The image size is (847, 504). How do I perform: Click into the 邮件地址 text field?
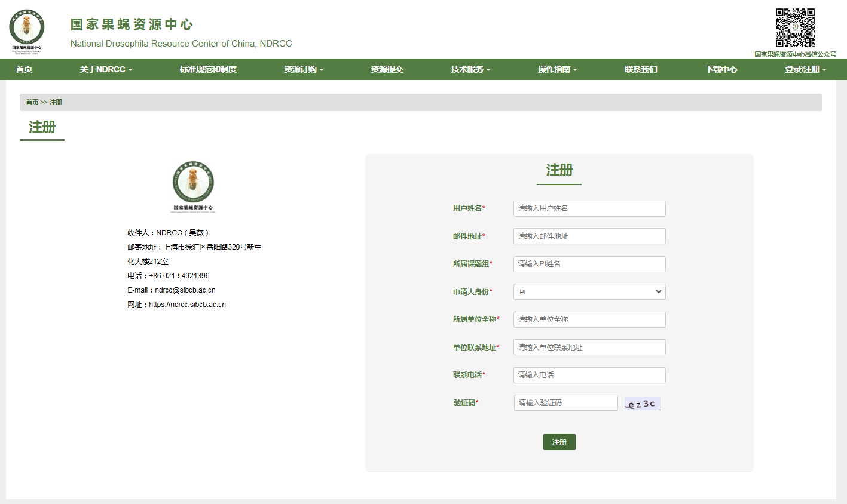tap(589, 236)
